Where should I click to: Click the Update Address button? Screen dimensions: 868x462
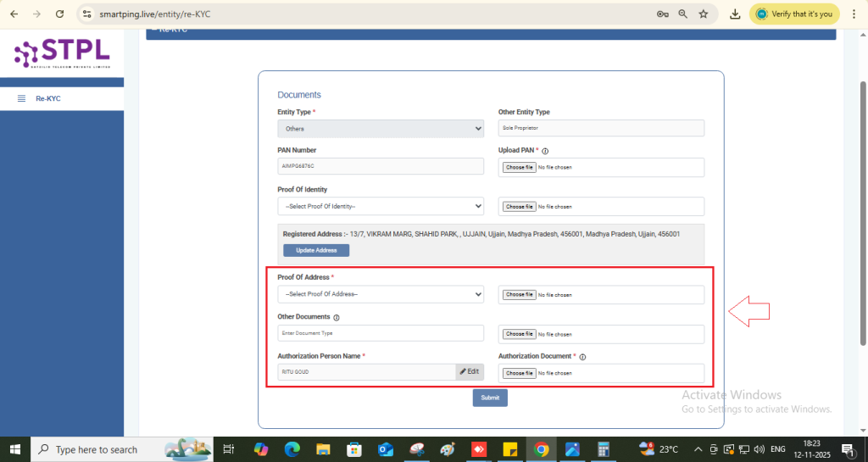316,250
